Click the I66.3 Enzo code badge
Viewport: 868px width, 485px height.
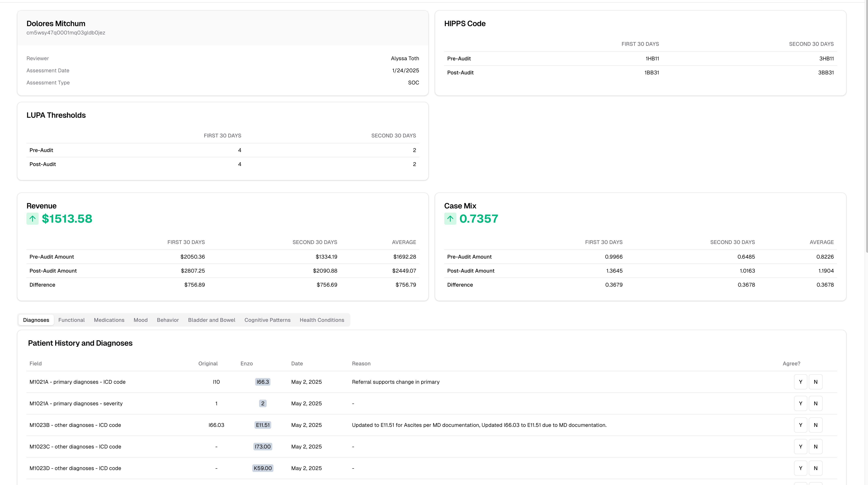point(262,382)
